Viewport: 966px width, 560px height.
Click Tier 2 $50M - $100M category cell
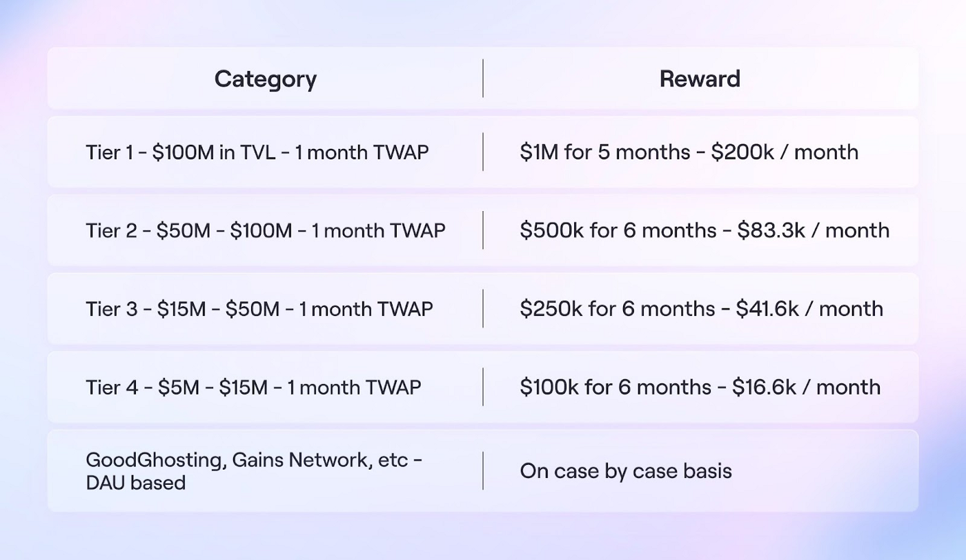point(266,230)
